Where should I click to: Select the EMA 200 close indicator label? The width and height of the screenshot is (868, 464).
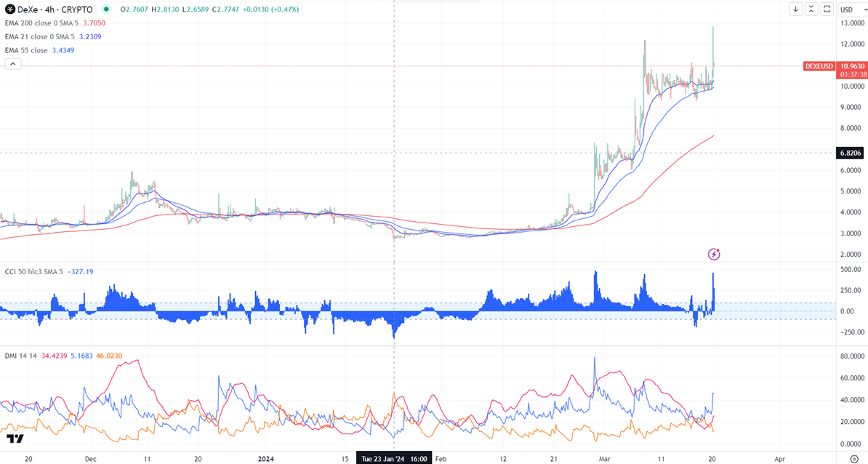pos(41,23)
